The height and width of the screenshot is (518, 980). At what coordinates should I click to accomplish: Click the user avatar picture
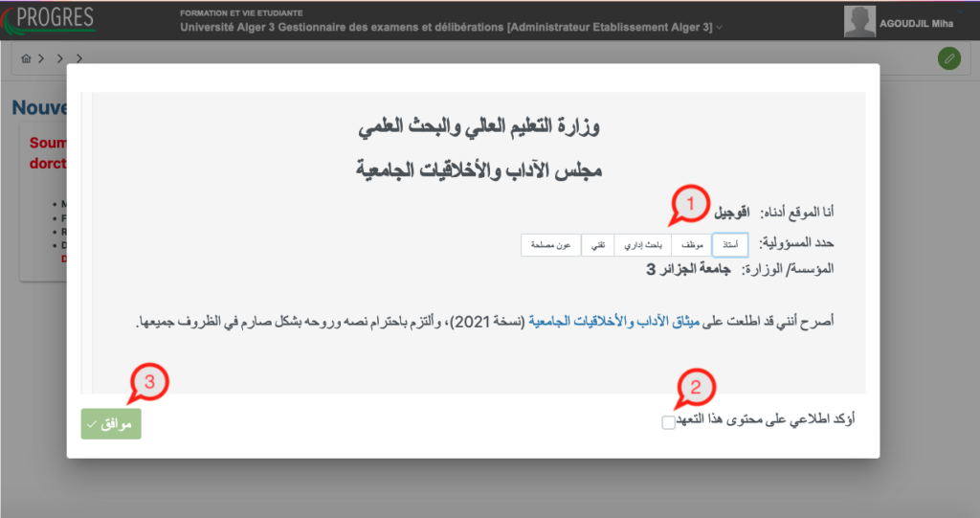pyautogui.click(x=858, y=20)
